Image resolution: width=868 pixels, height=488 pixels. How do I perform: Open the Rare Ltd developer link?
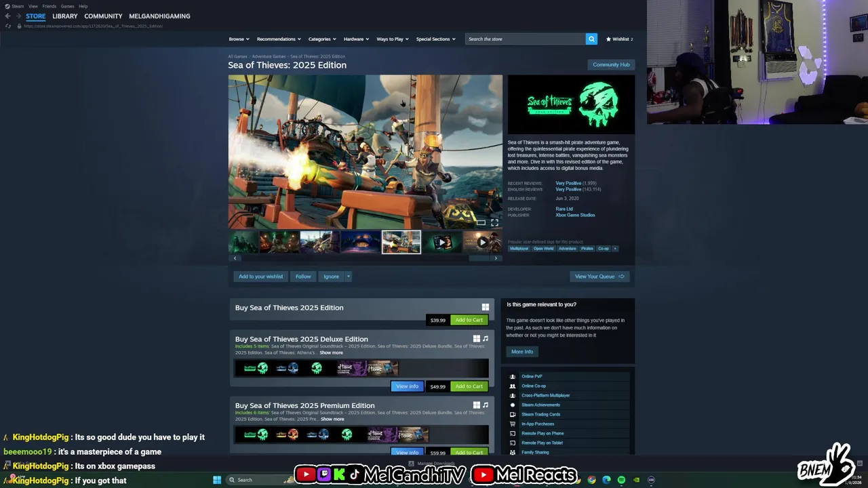(564, 209)
